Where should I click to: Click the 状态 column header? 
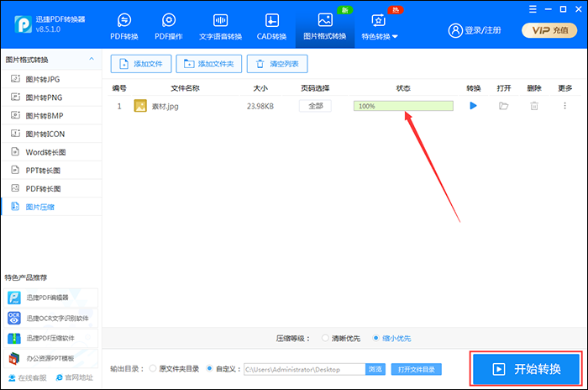(403, 88)
